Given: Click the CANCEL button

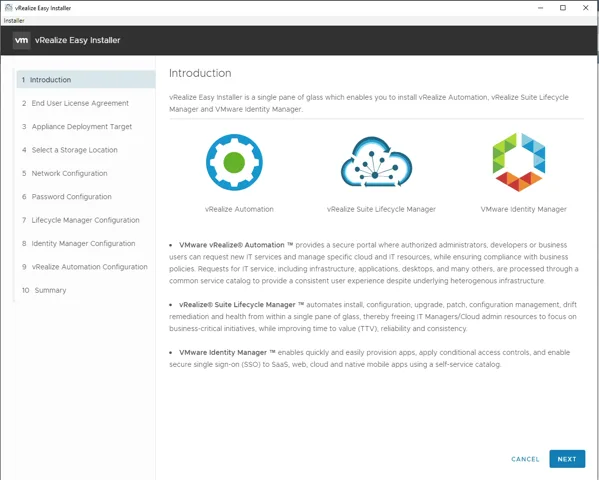Looking at the screenshot, I should click(x=525, y=459).
